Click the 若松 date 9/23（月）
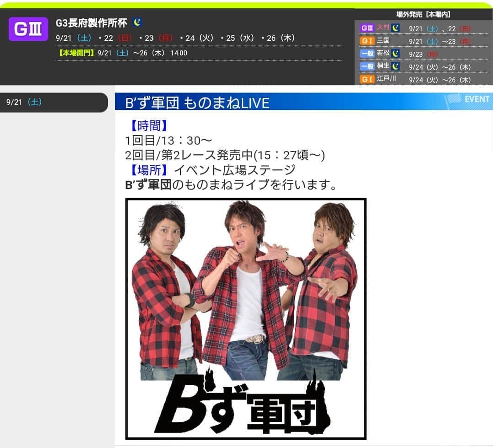493x448 pixels. pos(423,54)
